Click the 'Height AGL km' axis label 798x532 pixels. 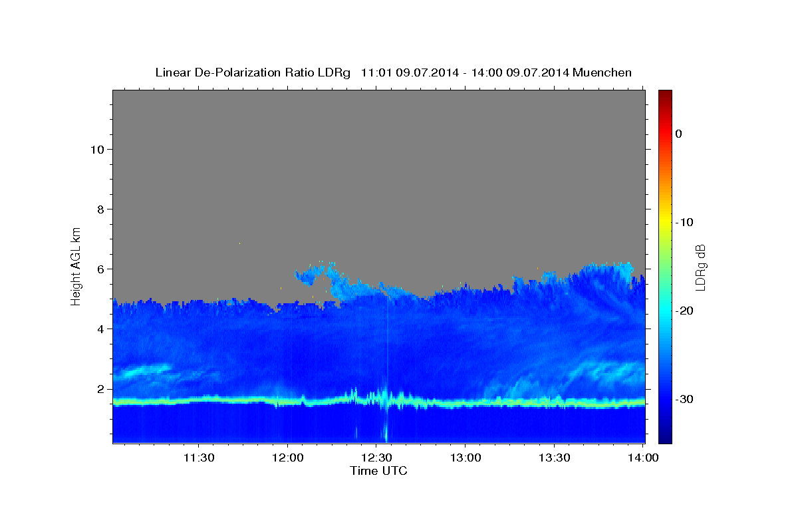pyautogui.click(x=76, y=265)
